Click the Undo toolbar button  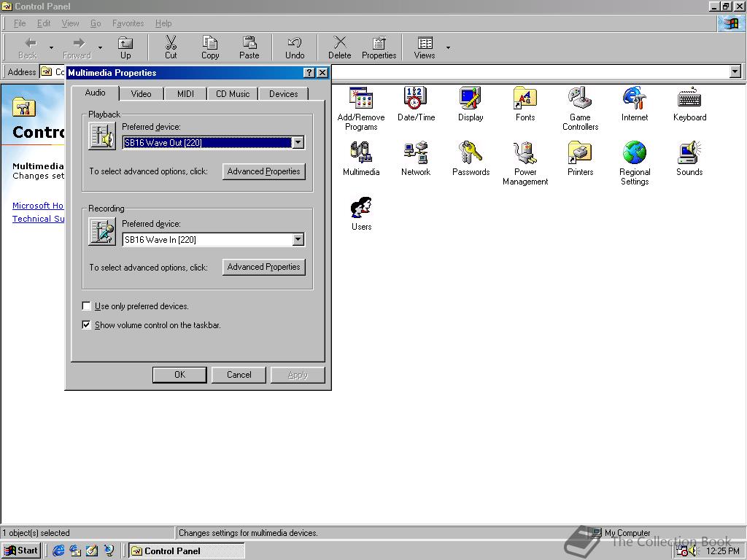pos(295,47)
